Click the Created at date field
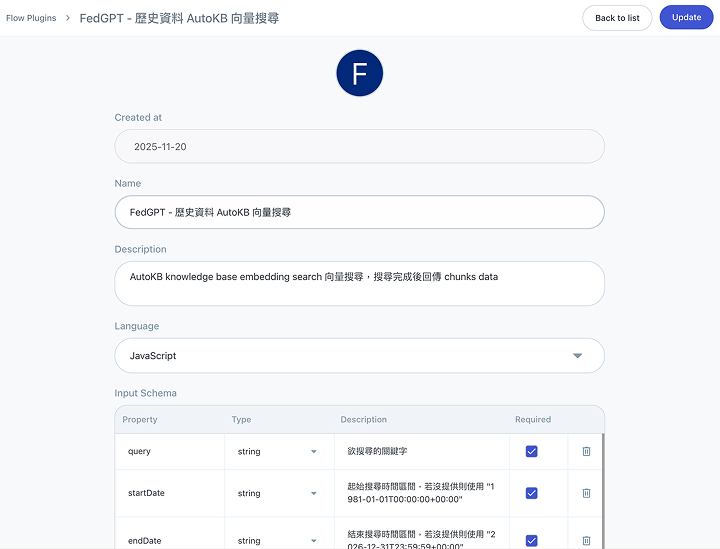Viewport: 720px width, 549px height. [x=360, y=146]
